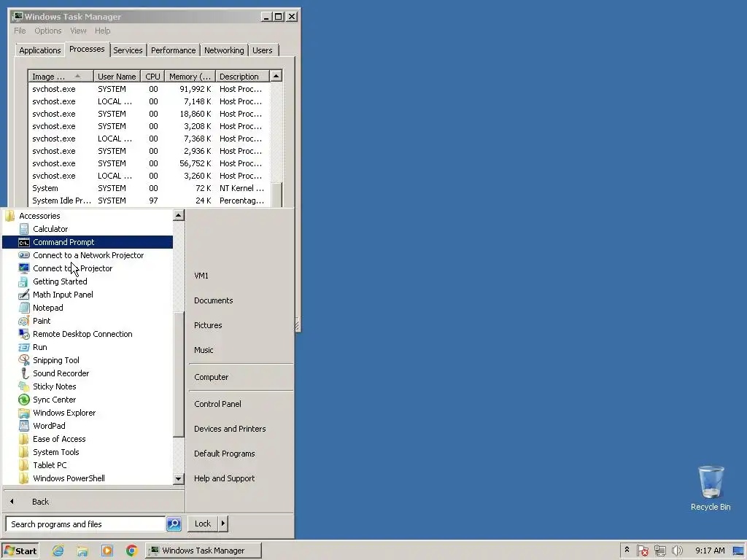Viewport: 747px width, 560px height.
Task: Click the Start button
Action: tap(20, 551)
